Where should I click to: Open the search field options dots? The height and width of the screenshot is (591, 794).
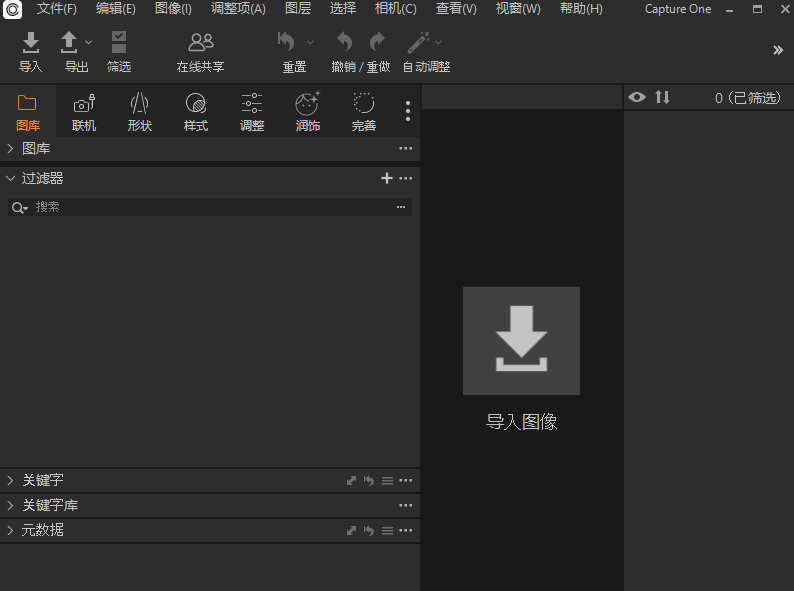point(401,207)
